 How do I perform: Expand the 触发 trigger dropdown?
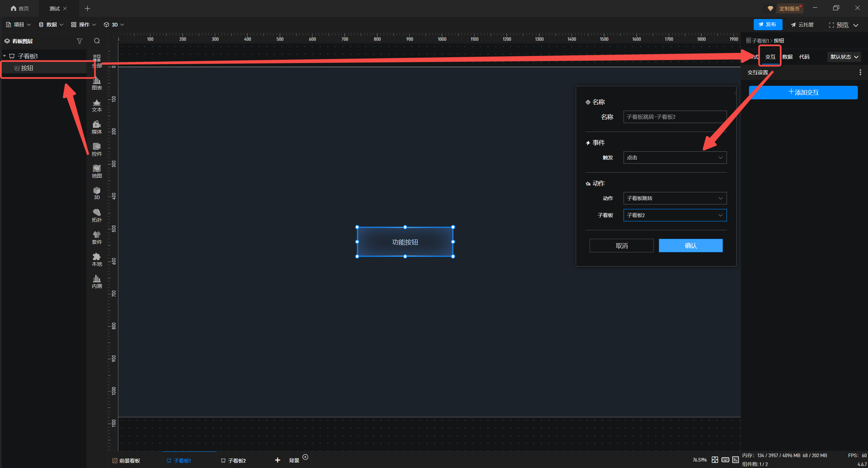click(x=675, y=158)
